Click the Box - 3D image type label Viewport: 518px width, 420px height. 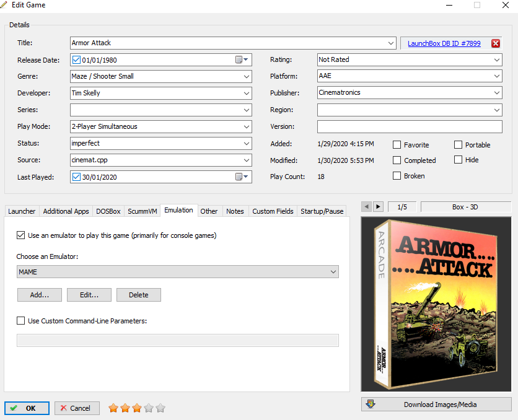coord(465,207)
